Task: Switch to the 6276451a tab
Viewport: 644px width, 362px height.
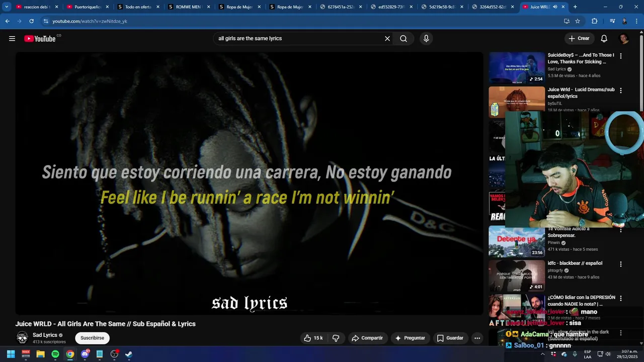Action: pos(340,7)
